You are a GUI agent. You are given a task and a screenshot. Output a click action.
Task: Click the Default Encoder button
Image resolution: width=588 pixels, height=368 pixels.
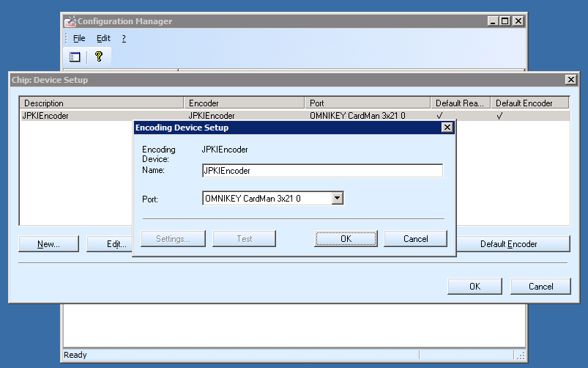coord(513,244)
